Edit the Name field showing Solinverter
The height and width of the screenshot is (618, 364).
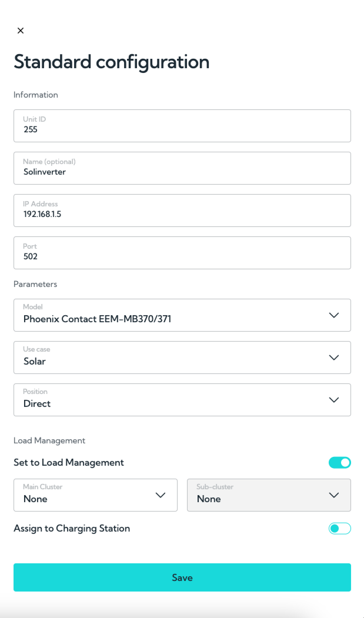tap(182, 168)
